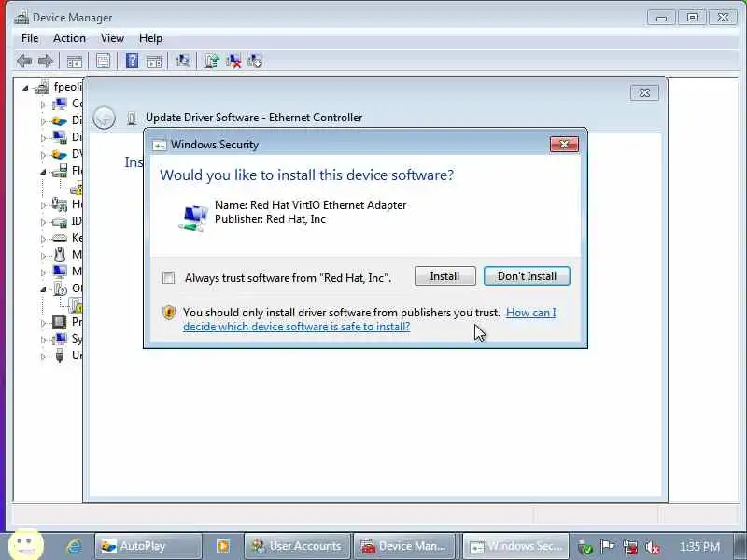
Task: Select the unknown device under Other devices
Action: pos(77,305)
